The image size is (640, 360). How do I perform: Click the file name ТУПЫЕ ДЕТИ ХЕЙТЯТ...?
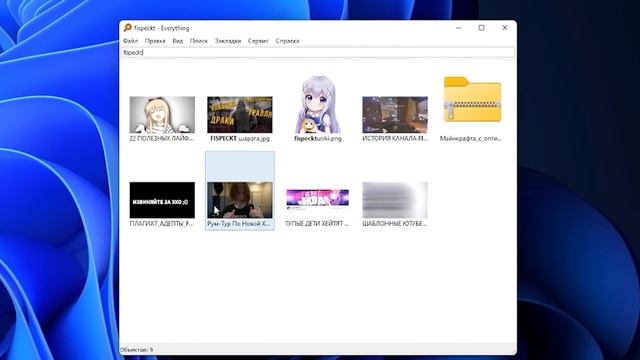317,224
